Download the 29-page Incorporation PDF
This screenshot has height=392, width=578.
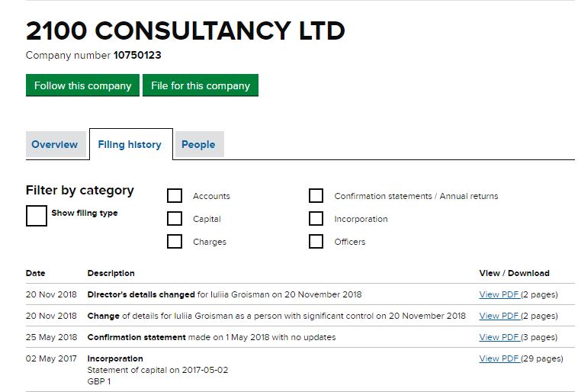(499, 358)
